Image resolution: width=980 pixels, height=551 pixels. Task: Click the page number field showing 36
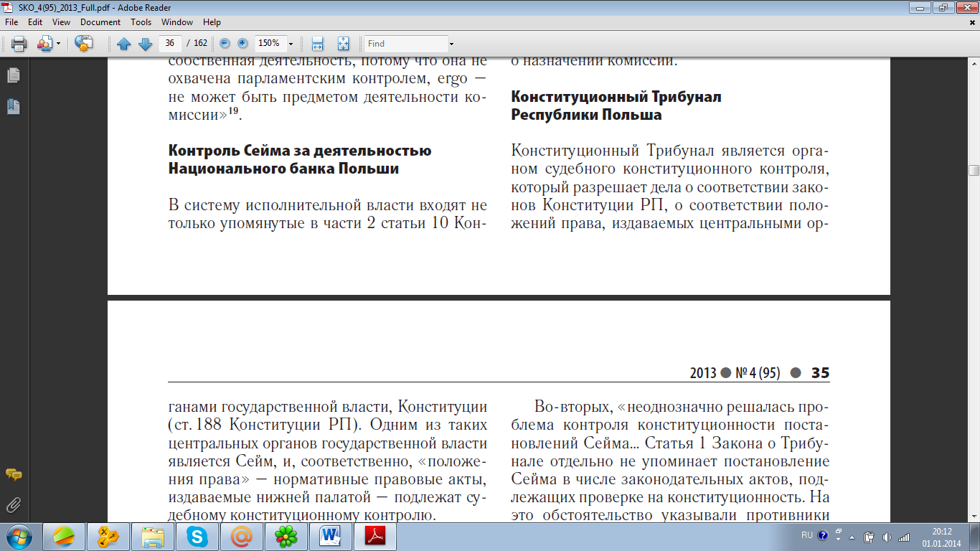[170, 44]
